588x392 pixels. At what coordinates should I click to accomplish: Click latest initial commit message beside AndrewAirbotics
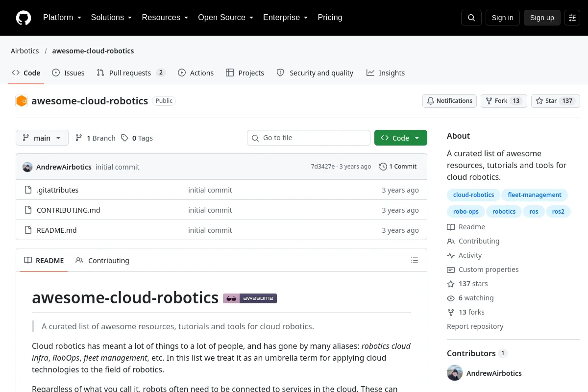[118, 167]
